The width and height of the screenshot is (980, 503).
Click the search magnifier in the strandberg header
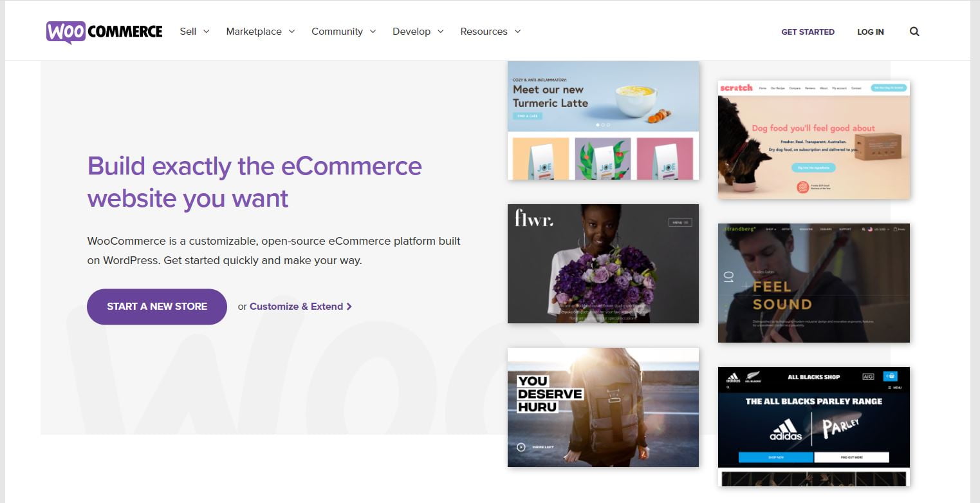(864, 229)
